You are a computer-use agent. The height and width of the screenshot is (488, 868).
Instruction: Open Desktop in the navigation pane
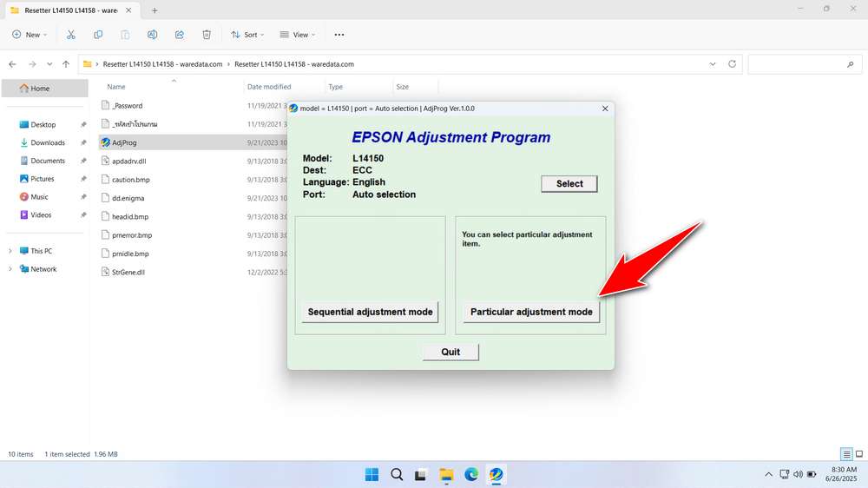tap(45, 125)
